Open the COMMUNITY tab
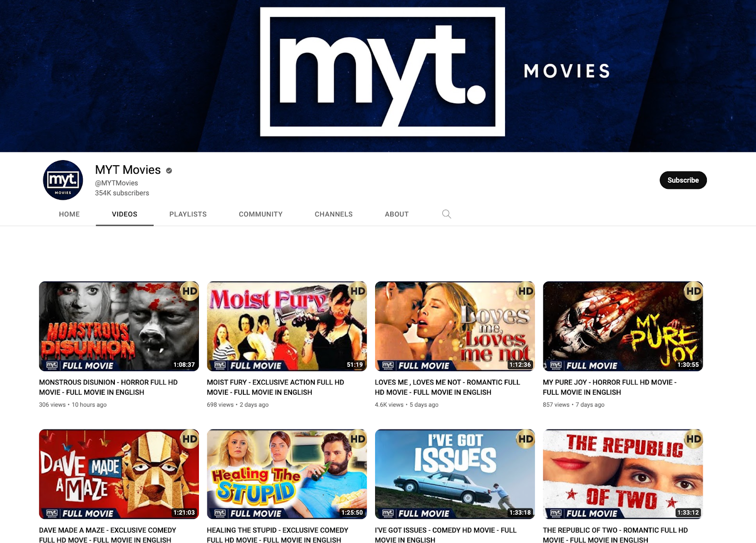756x543 pixels. (x=261, y=214)
